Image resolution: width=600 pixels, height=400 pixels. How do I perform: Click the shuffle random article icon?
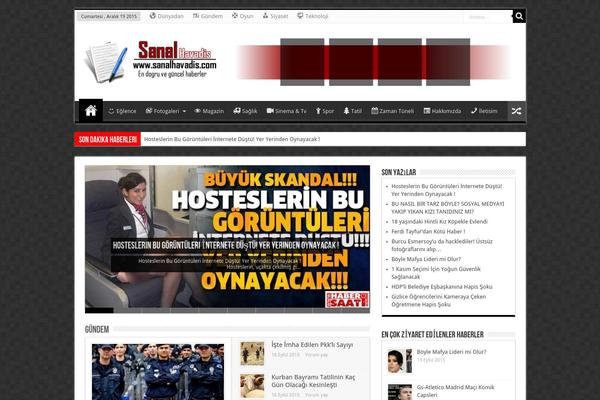pos(516,111)
